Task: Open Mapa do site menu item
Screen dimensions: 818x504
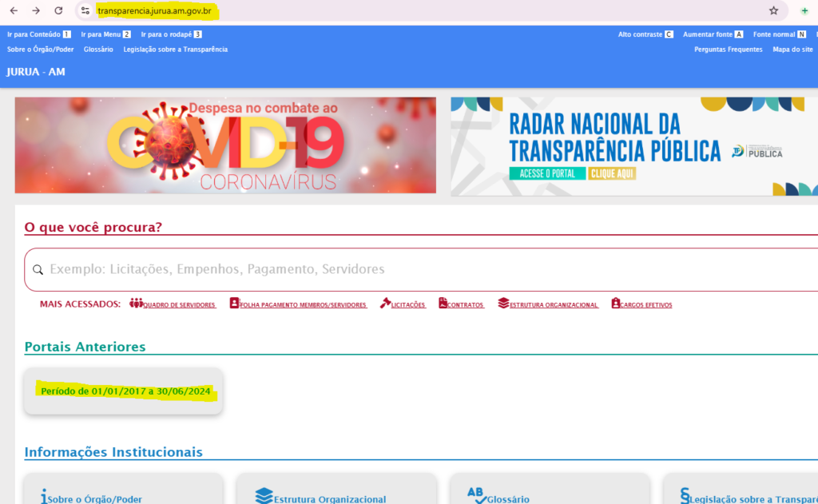Action: coord(792,50)
